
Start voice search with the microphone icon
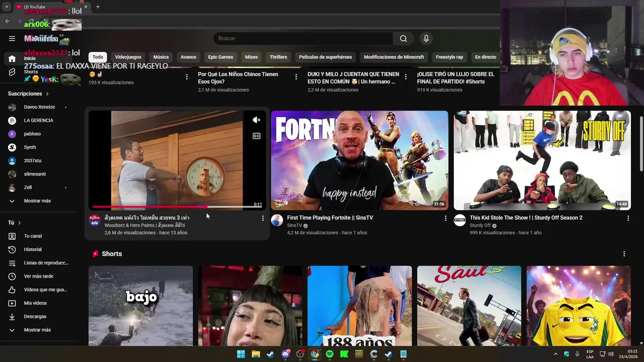pyautogui.click(x=426, y=39)
